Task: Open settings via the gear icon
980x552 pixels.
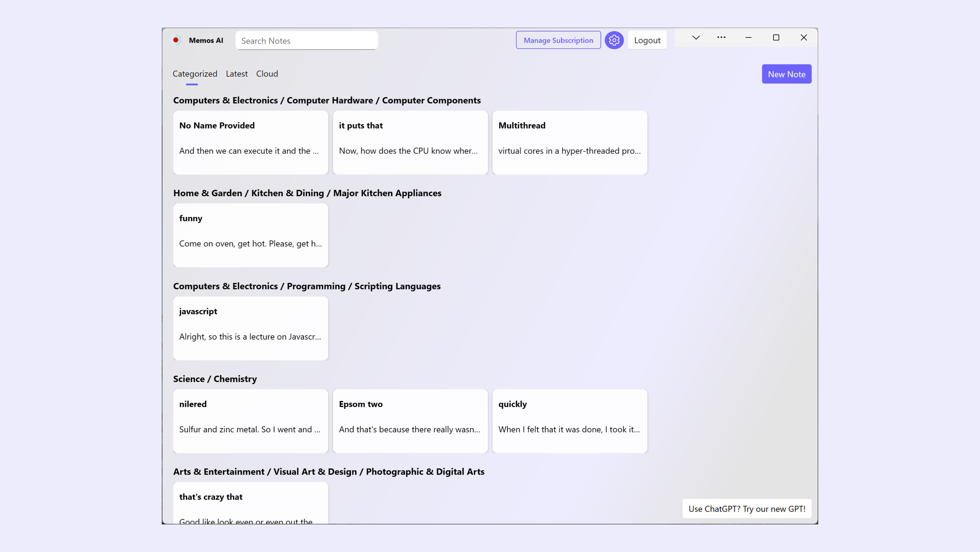Action: [614, 40]
